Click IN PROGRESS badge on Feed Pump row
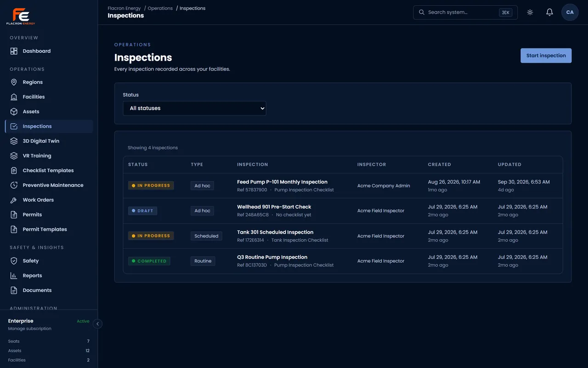588x368 pixels. click(151, 186)
